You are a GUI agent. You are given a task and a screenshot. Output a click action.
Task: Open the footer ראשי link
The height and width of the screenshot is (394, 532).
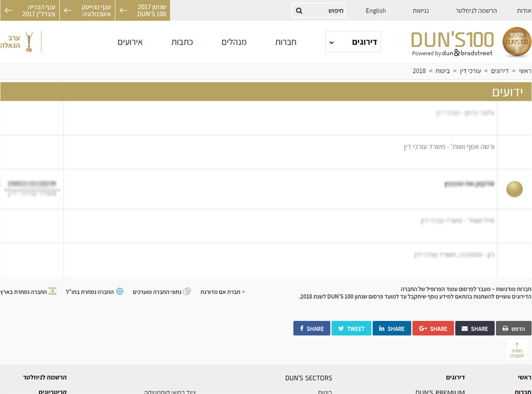525,377
